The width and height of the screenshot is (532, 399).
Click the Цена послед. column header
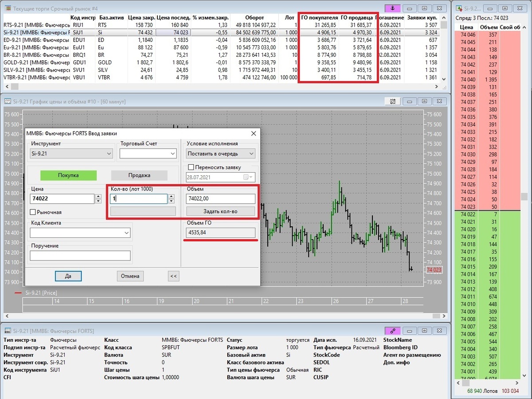coord(173,17)
